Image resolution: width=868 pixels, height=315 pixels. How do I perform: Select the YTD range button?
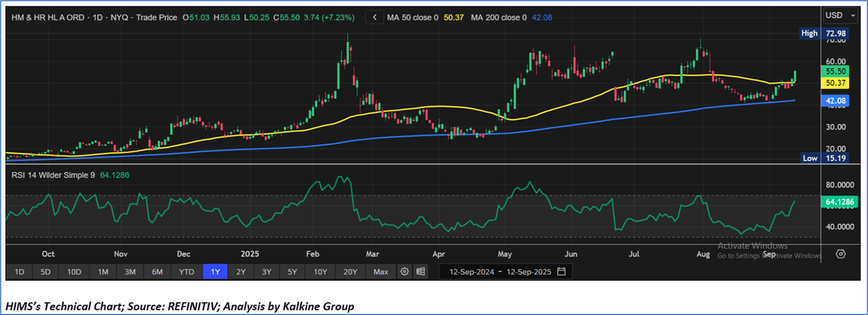tap(186, 272)
